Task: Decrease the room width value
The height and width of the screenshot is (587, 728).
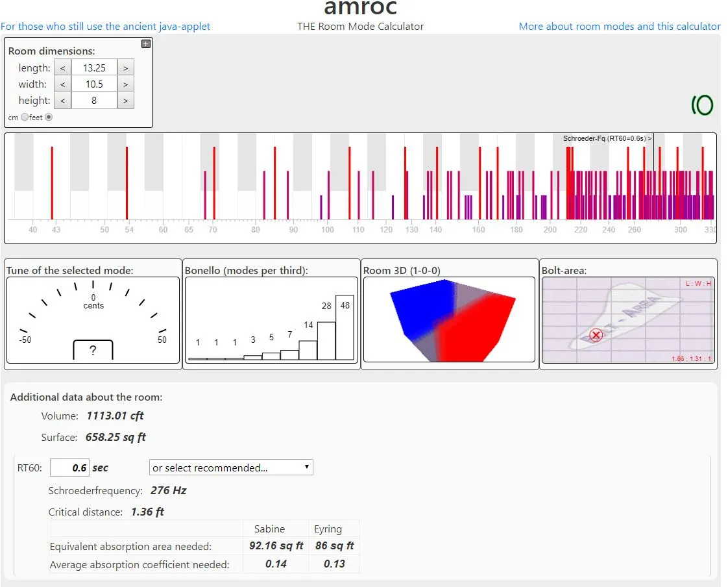Action: tap(62, 84)
